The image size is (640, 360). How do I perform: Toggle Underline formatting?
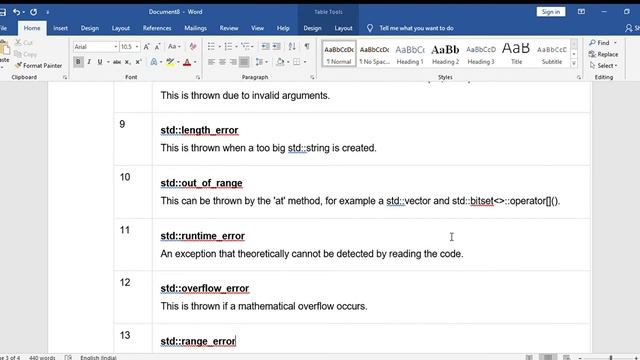[x=100, y=62]
